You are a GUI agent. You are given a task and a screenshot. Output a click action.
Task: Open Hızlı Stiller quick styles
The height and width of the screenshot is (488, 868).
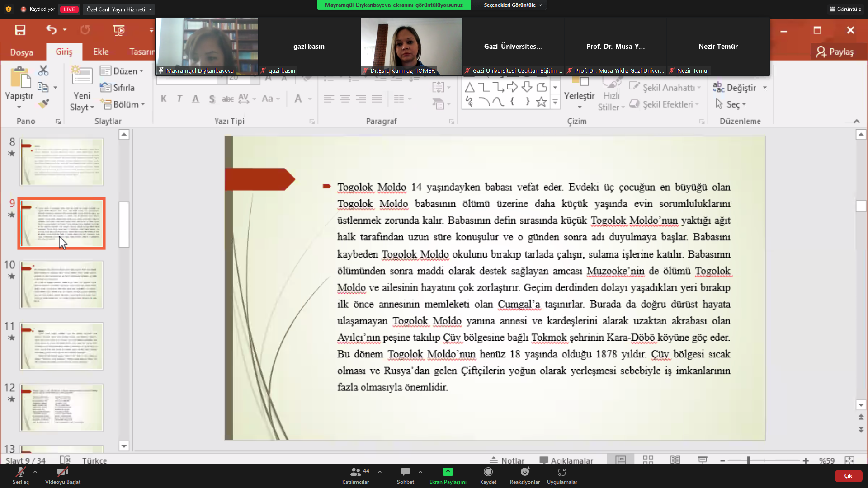pos(611,95)
